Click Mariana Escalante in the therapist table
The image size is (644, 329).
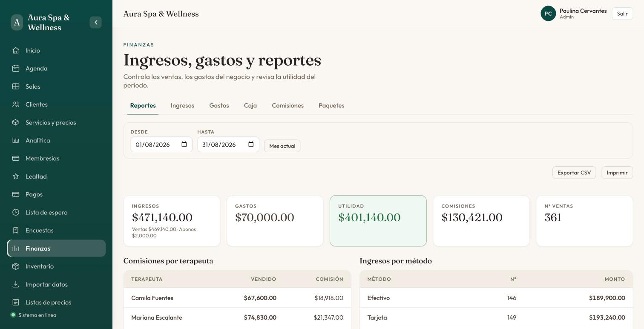coord(157,317)
